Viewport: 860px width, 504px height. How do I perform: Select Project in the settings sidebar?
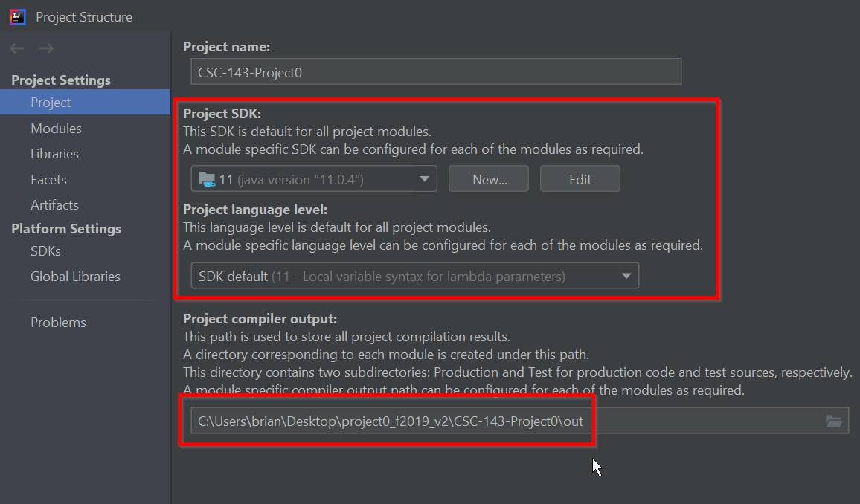pyautogui.click(x=51, y=103)
